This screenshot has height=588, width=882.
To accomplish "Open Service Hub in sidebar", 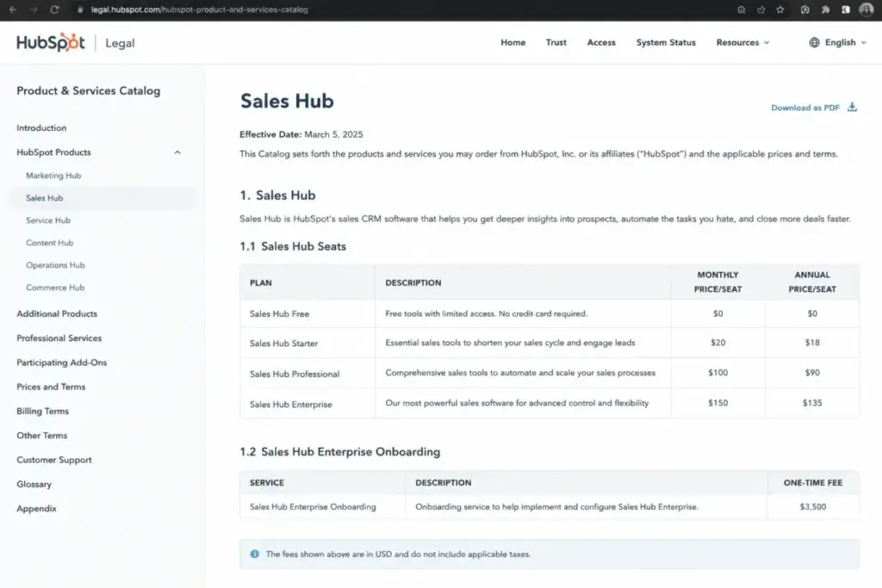I will 48,220.
